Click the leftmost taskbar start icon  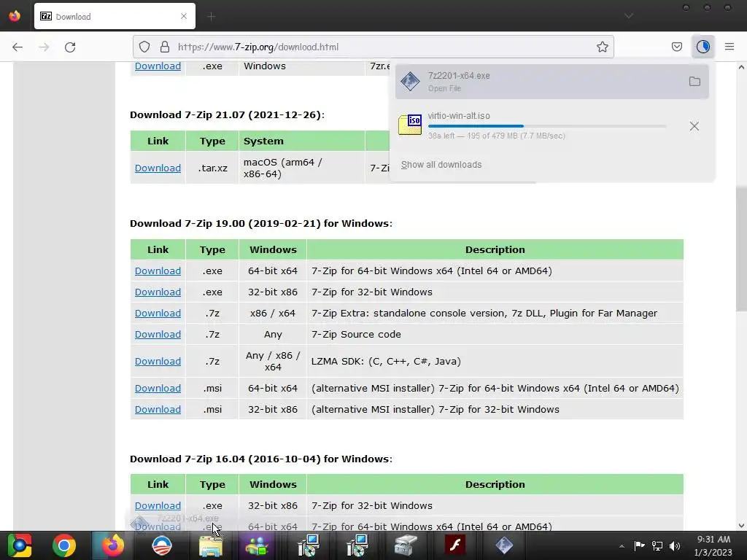[x=18, y=545]
